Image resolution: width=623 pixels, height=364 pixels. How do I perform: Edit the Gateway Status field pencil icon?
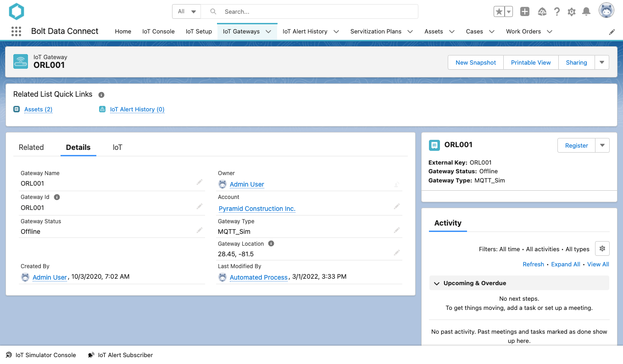point(200,230)
